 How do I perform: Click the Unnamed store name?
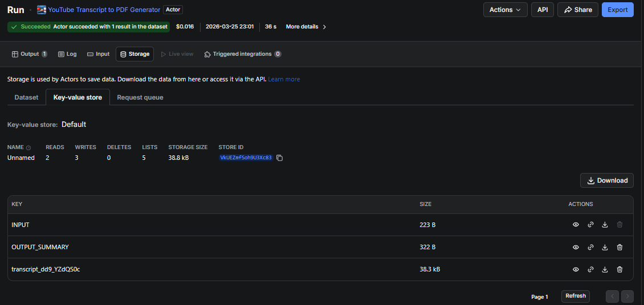(21, 158)
